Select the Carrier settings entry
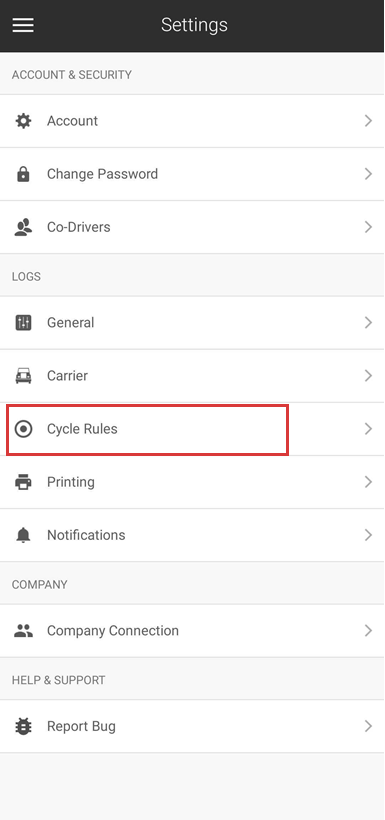The image size is (385, 820). (192, 376)
